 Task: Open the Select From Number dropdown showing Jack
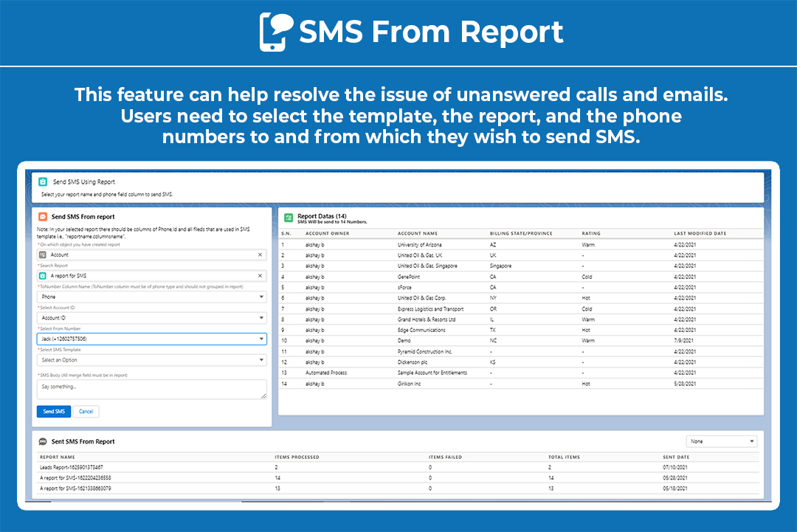coord(261,339)
